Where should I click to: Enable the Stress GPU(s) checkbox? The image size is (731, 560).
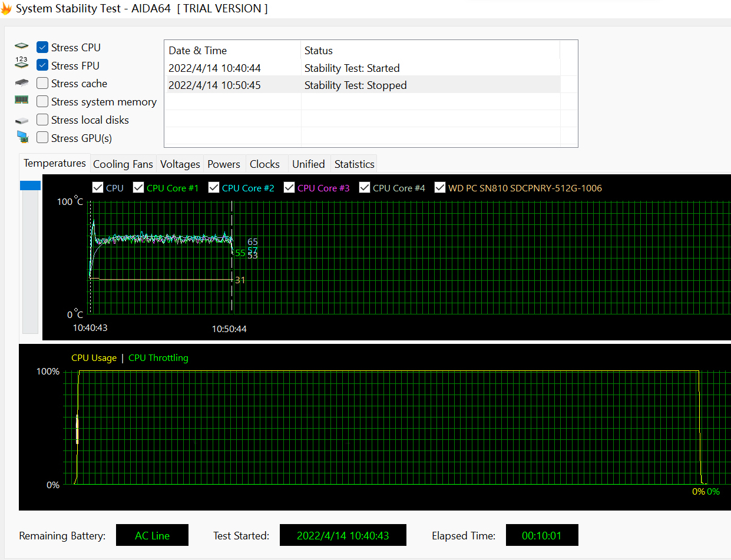[42, 138]
